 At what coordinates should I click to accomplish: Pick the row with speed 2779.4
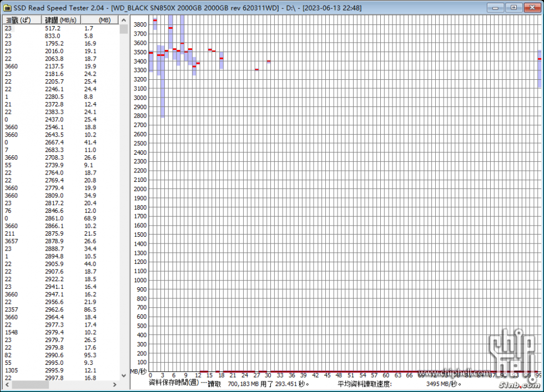61,188
